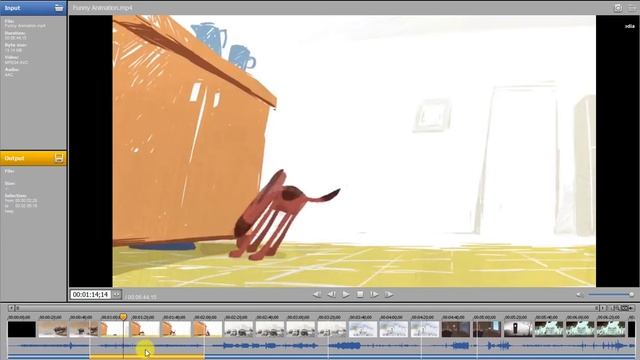Click the volume slider handle
This screenshot has width=640, height=360.
pyautogui.click(x=631, y=294)
